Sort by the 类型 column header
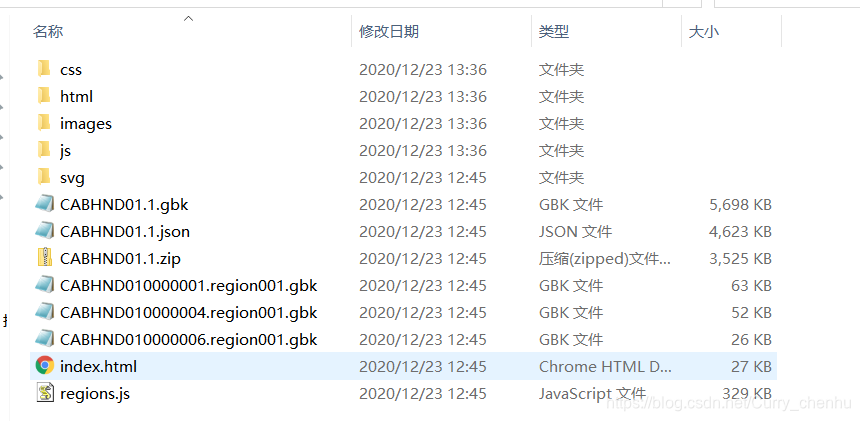This screenshot has width=860, height=421. pos(553,31)
